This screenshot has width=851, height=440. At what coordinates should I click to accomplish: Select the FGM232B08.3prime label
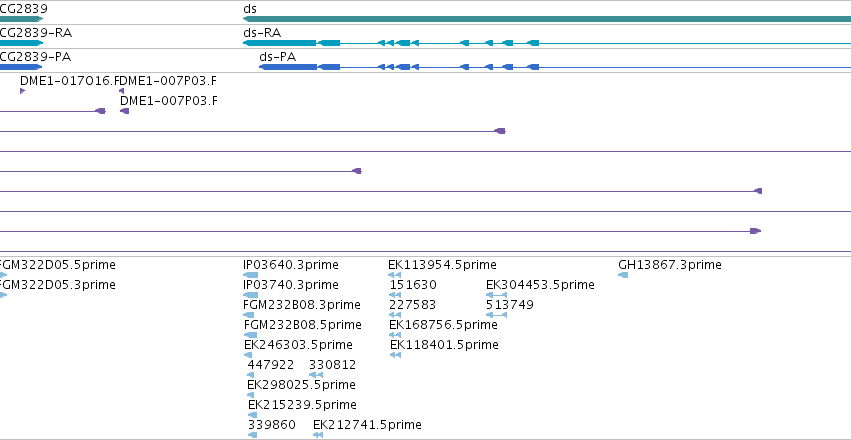pyautogui.click(x=302, y=305)
